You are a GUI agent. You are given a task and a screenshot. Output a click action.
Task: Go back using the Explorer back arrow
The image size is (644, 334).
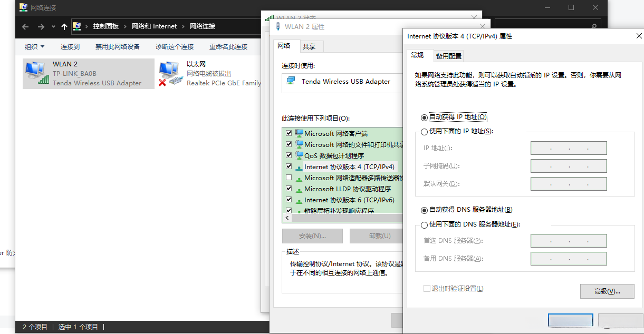pyautogui.click(x=25, y=26)
